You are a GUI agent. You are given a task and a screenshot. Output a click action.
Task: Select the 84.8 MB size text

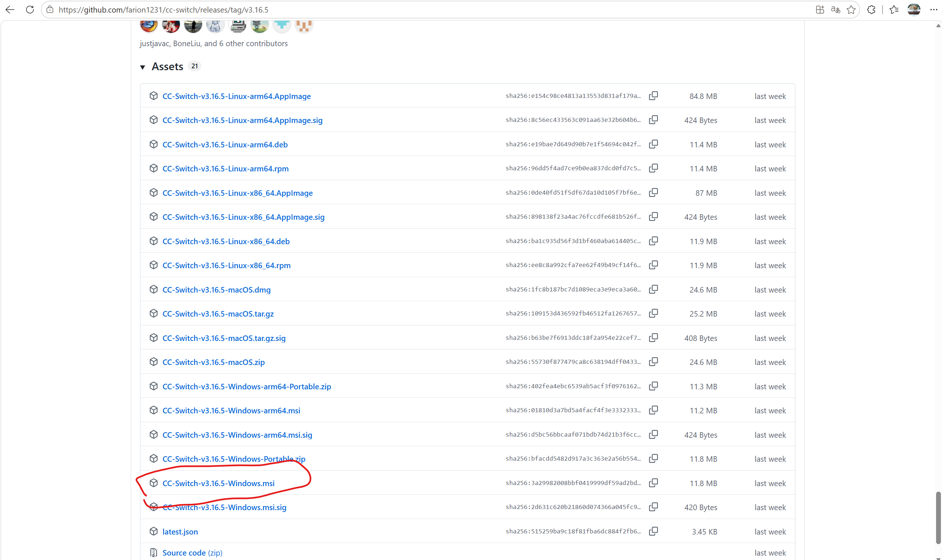click(x=703, y=96)
